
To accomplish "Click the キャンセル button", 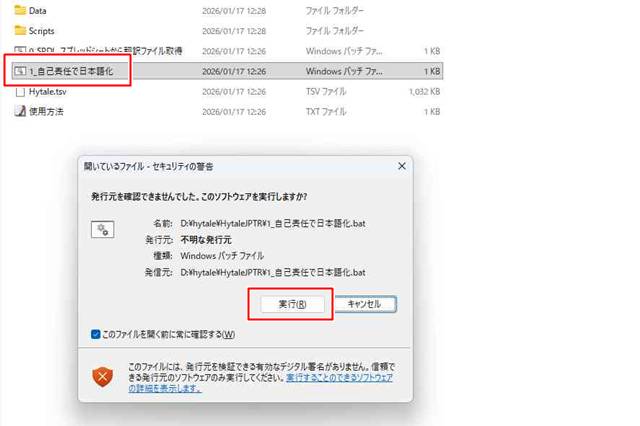I will [365, 304].
